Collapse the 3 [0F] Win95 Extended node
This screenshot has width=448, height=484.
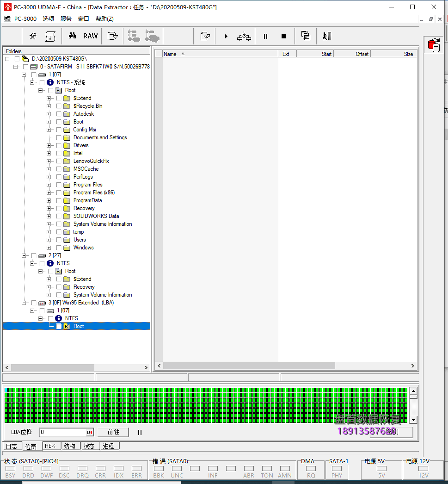tap(24, 303)
